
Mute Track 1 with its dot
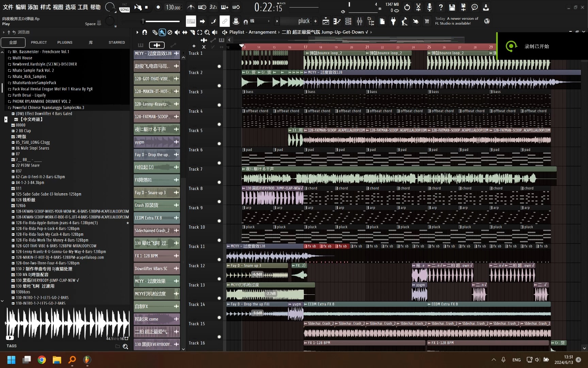[x=219, y=66]
